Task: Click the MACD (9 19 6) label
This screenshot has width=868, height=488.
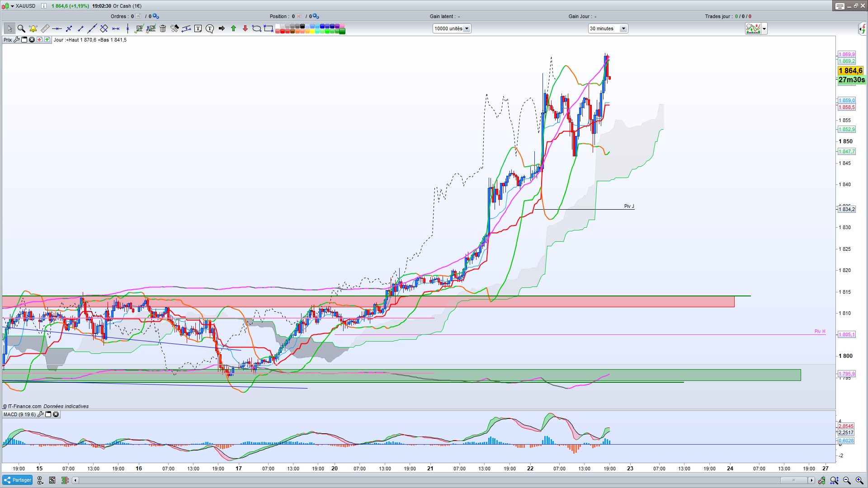Action: [19, 414]
